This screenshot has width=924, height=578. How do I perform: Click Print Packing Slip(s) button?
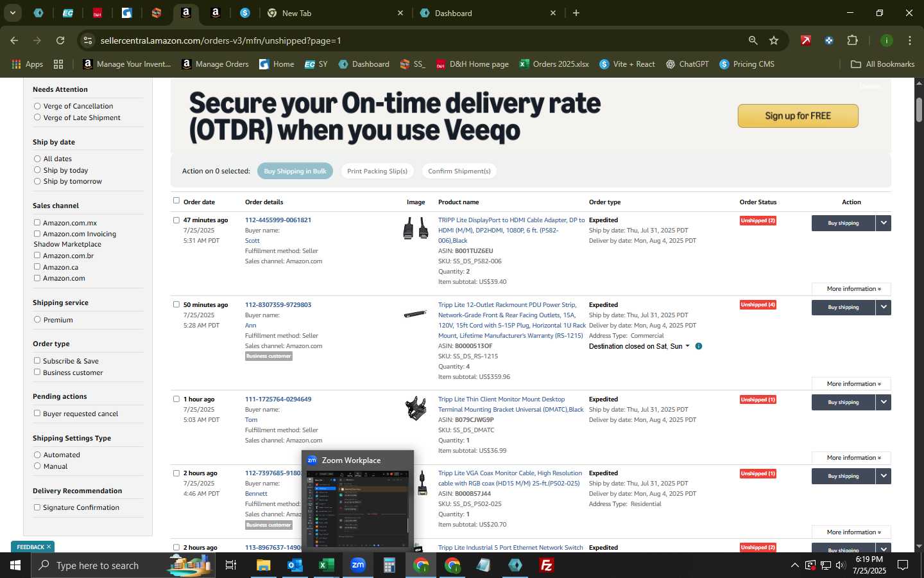click(x=377, y=171)
